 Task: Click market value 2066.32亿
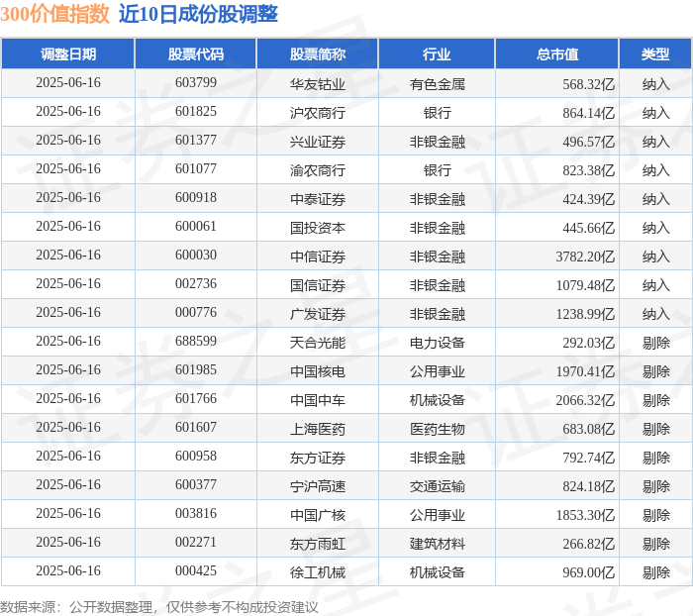click(x=585, y=400)
